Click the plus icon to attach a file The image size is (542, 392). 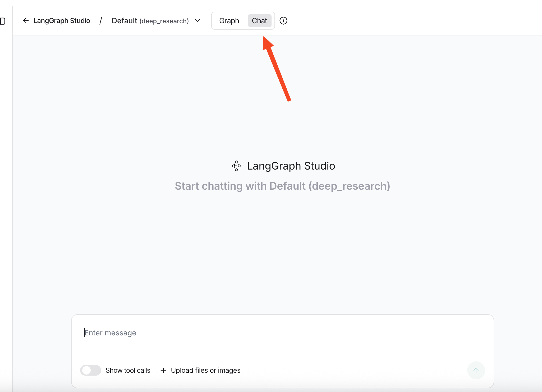(163, 370)
